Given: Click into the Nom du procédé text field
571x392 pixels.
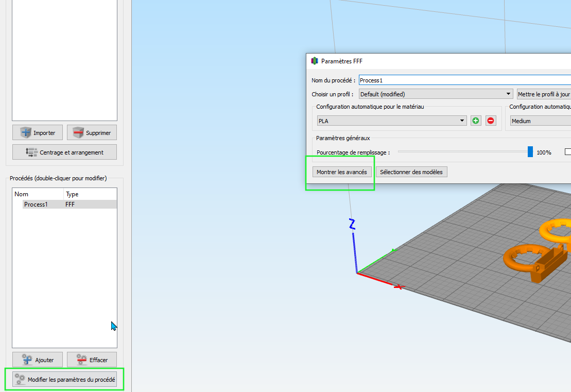Looking at the screenshot, I should 464,80.
